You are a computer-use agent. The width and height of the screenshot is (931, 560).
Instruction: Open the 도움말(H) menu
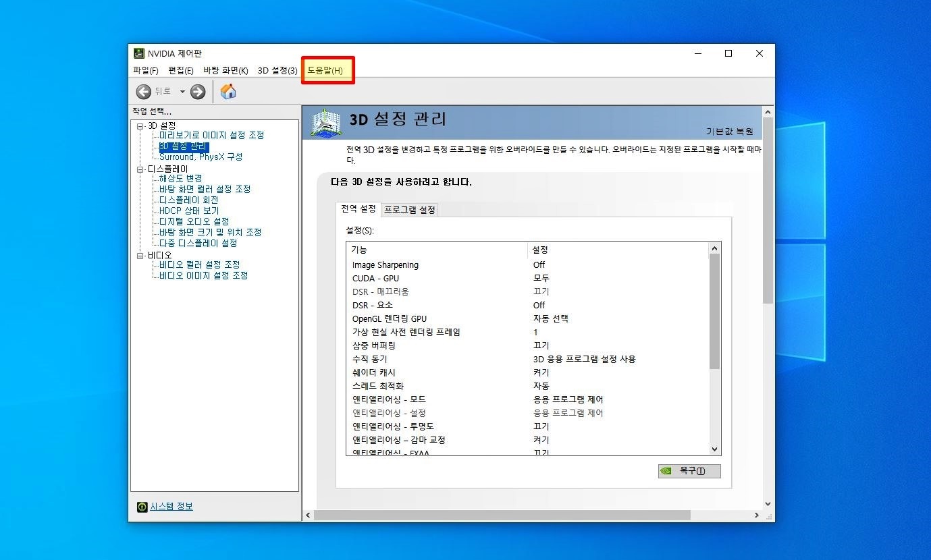pos(325,70)
